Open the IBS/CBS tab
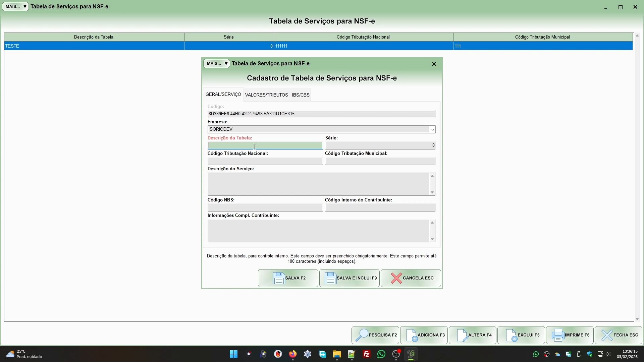 click(x=301, y=95)
